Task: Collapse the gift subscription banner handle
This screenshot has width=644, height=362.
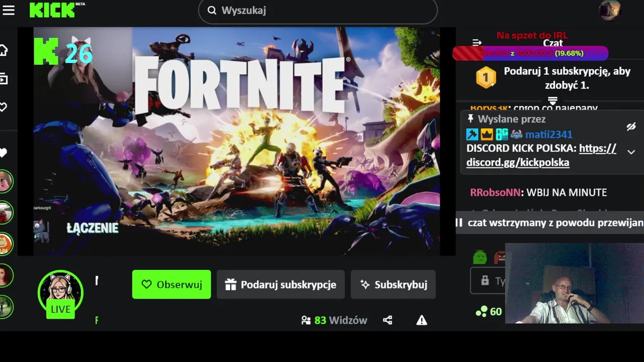Action: 552,101
